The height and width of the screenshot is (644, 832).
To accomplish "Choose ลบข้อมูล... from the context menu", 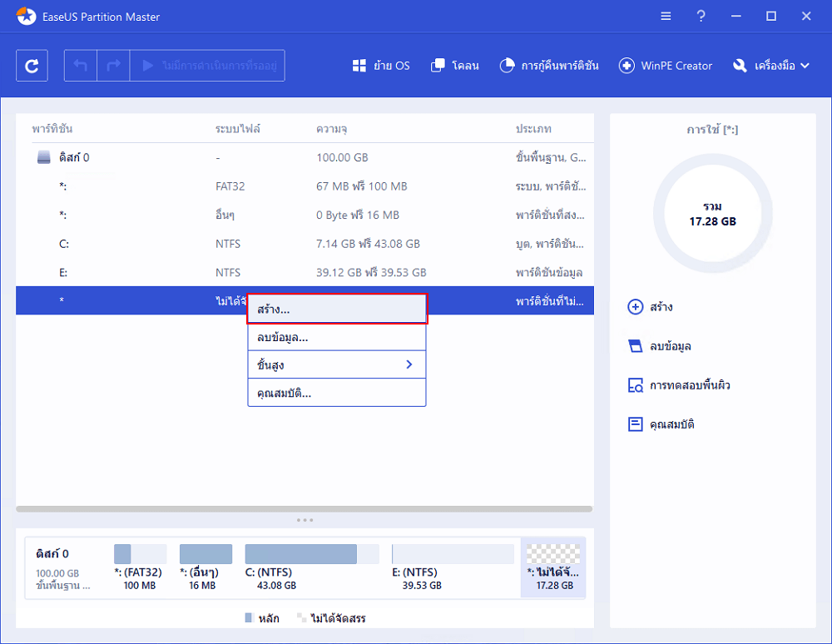I will pyautogui.click(x=337, y=337).
